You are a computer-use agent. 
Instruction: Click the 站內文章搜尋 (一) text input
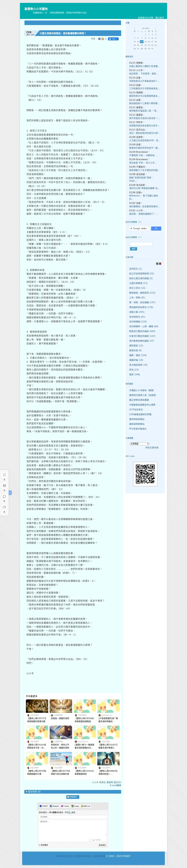(x=141, y=244)
